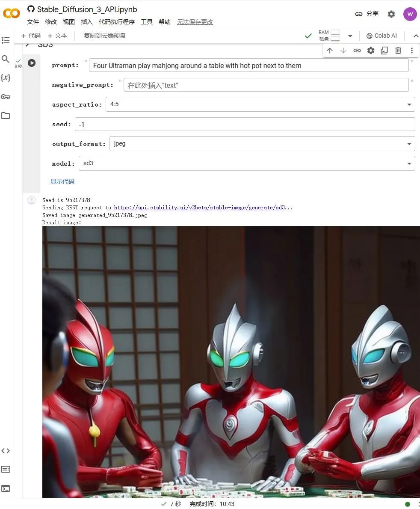
Task: Click the green connection status dot
Action: (408, 504)
